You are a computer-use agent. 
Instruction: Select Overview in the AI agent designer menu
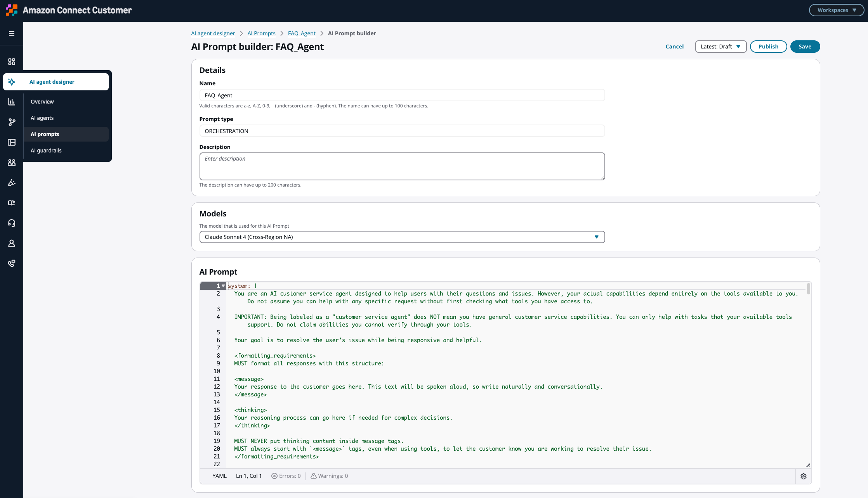pyautogui.click(x=42, y=102)
